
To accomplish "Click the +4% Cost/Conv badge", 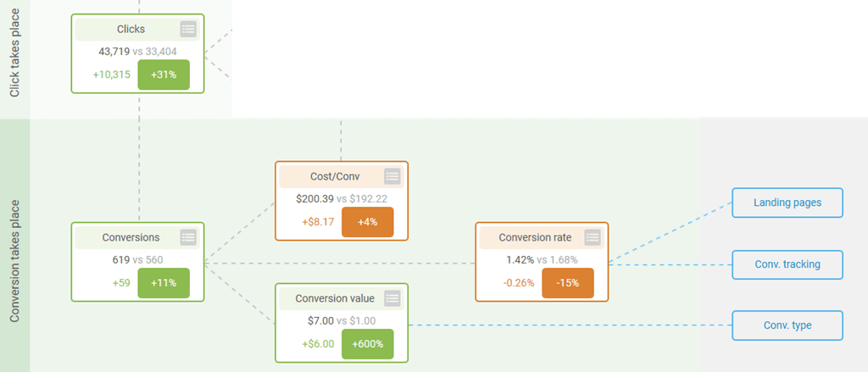I will [368, 222].
